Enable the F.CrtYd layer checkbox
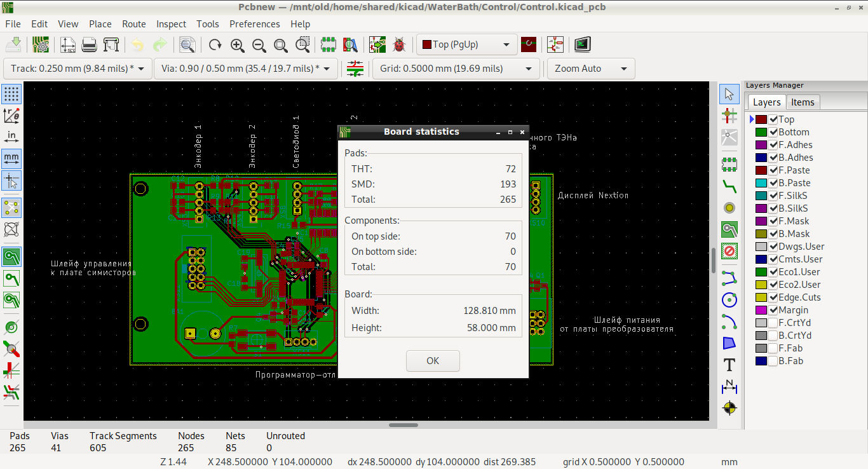Image resolution: width=868 pixels, height=469 pixels. tap(773, 323)
